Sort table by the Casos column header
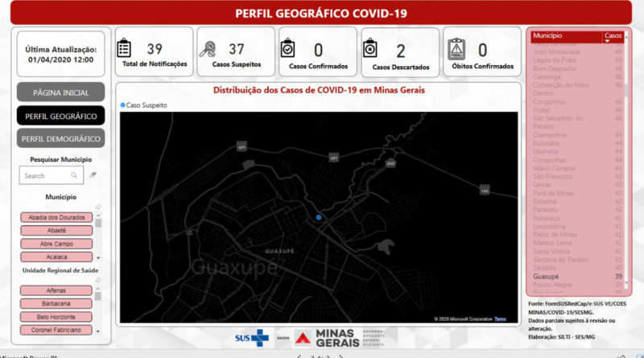 point(613,36)
